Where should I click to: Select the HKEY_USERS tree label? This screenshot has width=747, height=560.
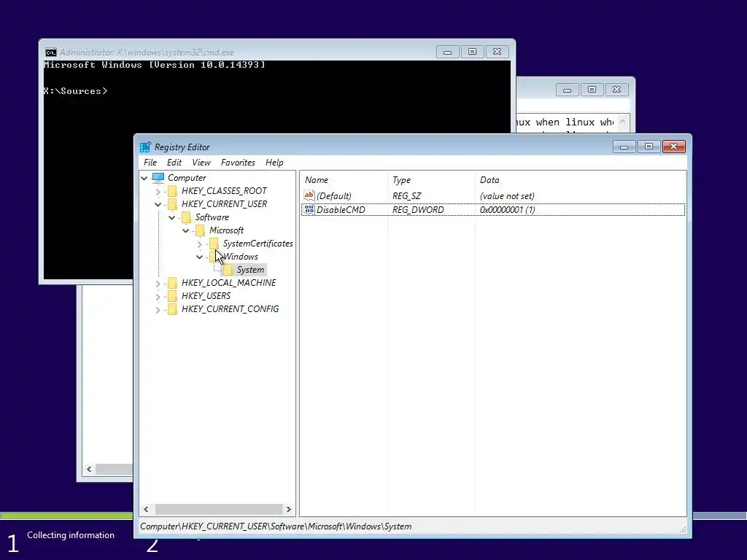click(206, 296)
